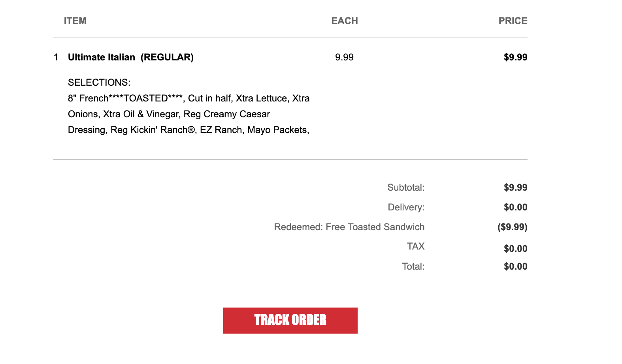Image resolution: width=622 pixels, height=364 pixels.
Task: Click the ITEM column header
Action: tap(75, 21)
